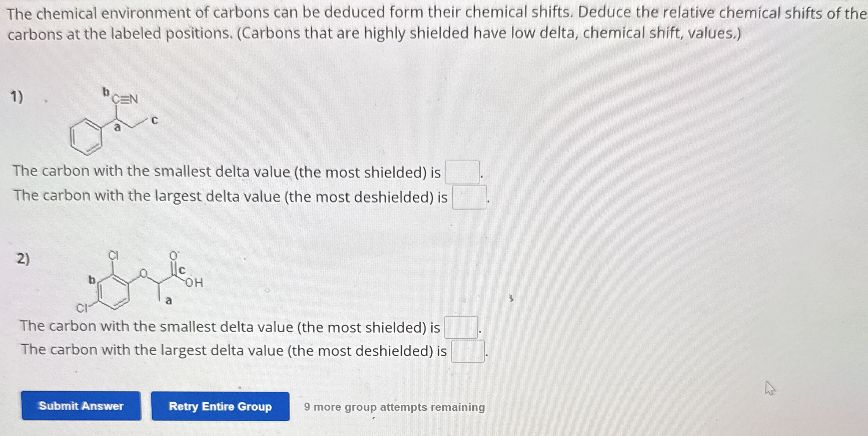The height and width of the screenshot is (436, 868).
Task: Focus largest delta answer box for question 2
Action: (468, 351)
